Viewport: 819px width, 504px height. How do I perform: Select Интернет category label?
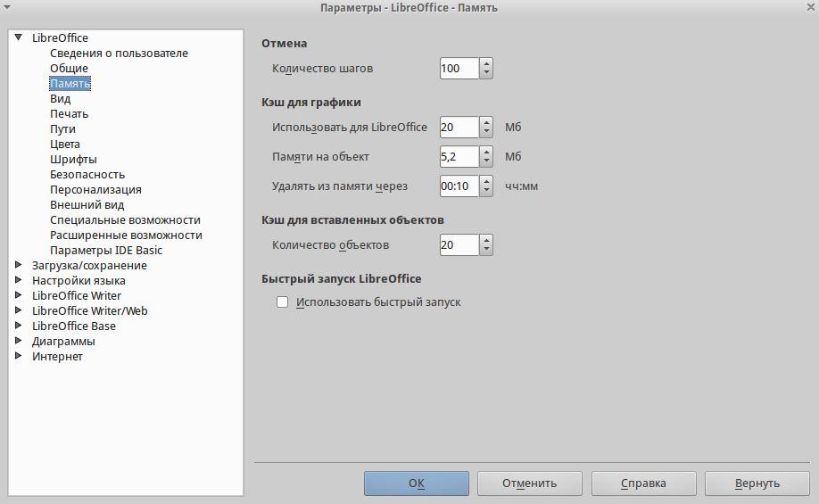click(57, 356)
